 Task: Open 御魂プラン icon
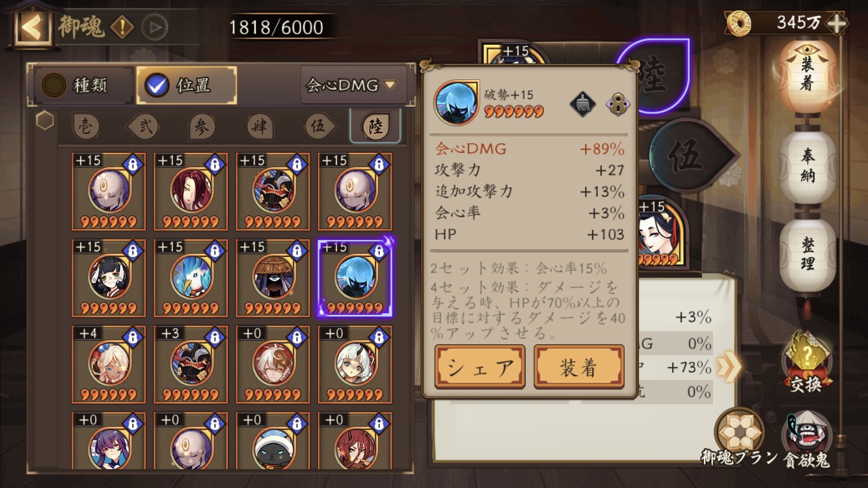[739, 431]
